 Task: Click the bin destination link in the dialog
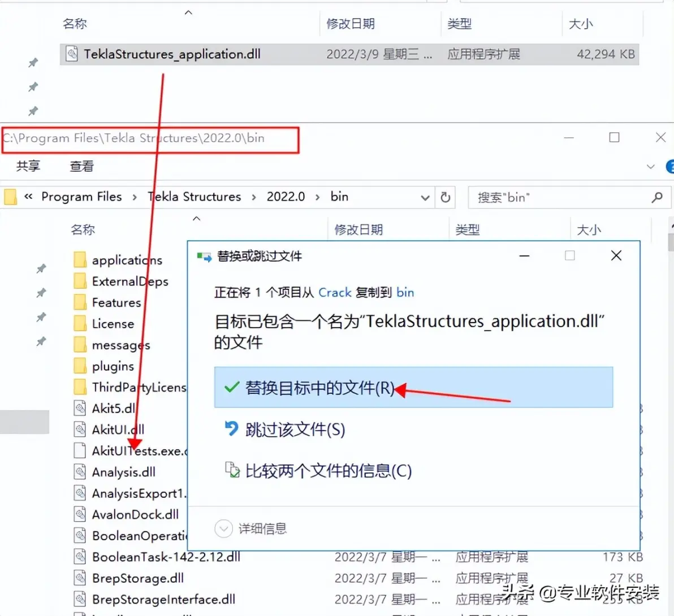coord(405,293)
